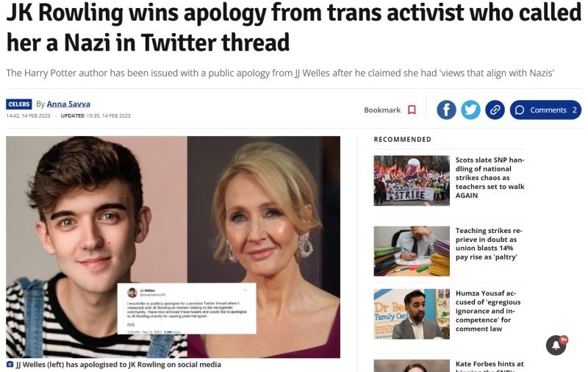Image resolution: width=588 pixels, height=372 pixels.
Task: Copy article link with chain icon
Action: 495,110
